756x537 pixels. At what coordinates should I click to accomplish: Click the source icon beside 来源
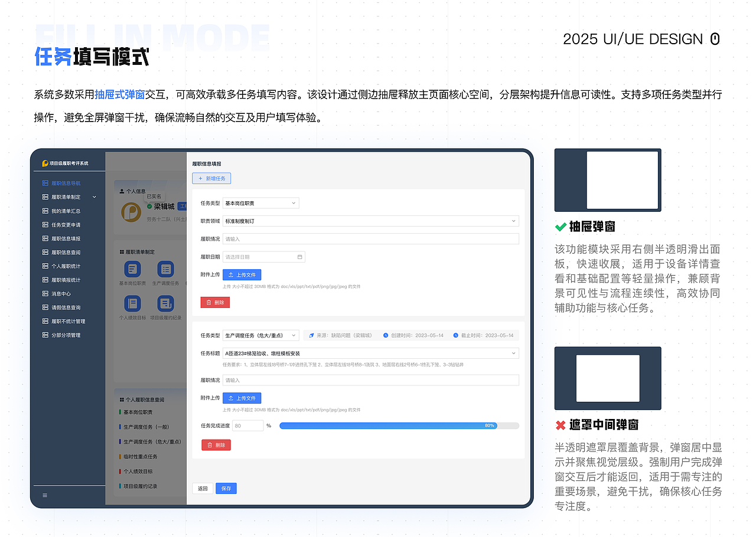[311, 335]
